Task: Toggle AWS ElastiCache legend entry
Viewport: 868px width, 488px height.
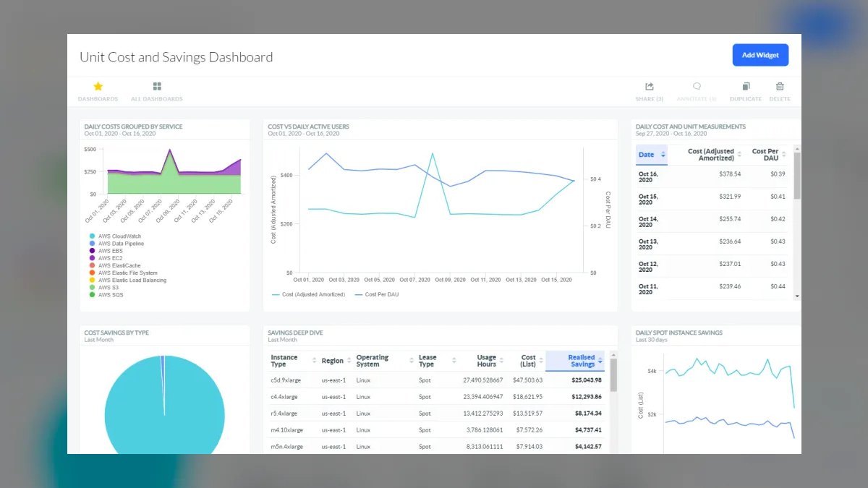Action: 115,265
